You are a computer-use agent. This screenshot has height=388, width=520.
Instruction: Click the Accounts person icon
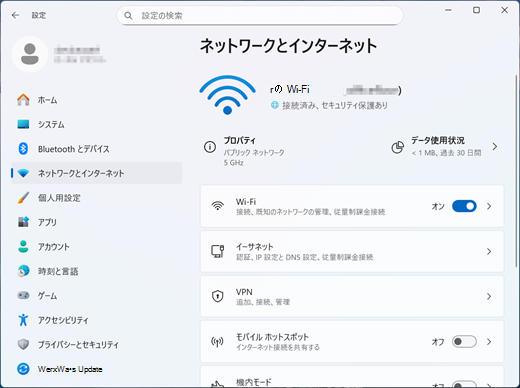23,247
